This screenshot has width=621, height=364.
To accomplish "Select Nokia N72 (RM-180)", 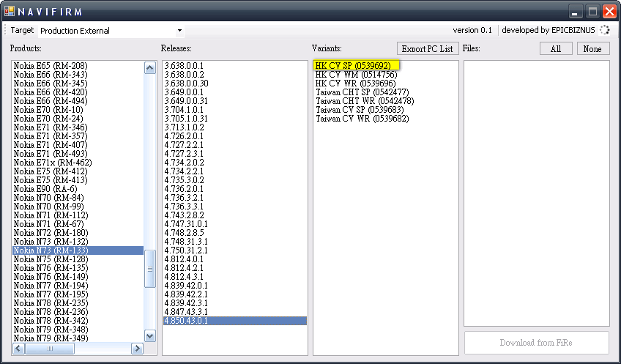I will coord(51,232).
